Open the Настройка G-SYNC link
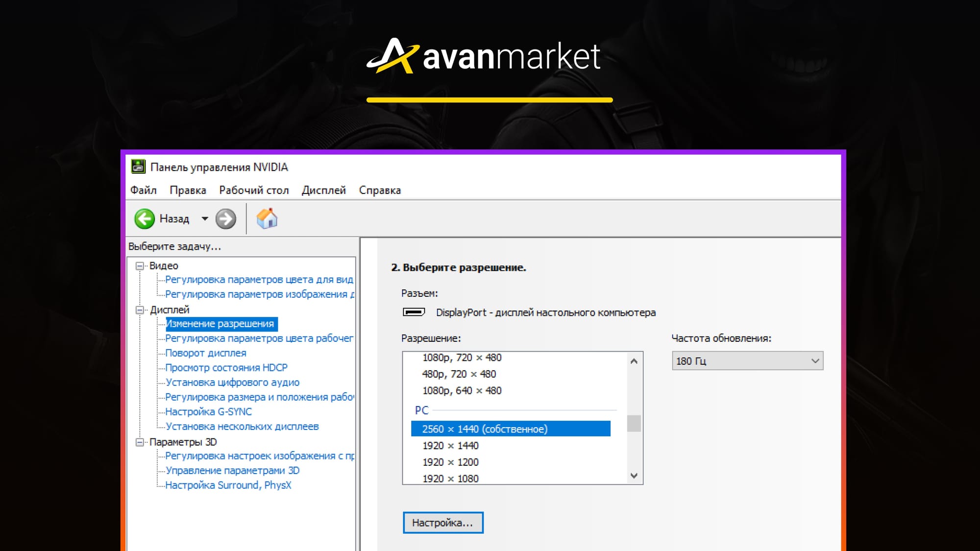980x551 pixels. pos(208,412)
